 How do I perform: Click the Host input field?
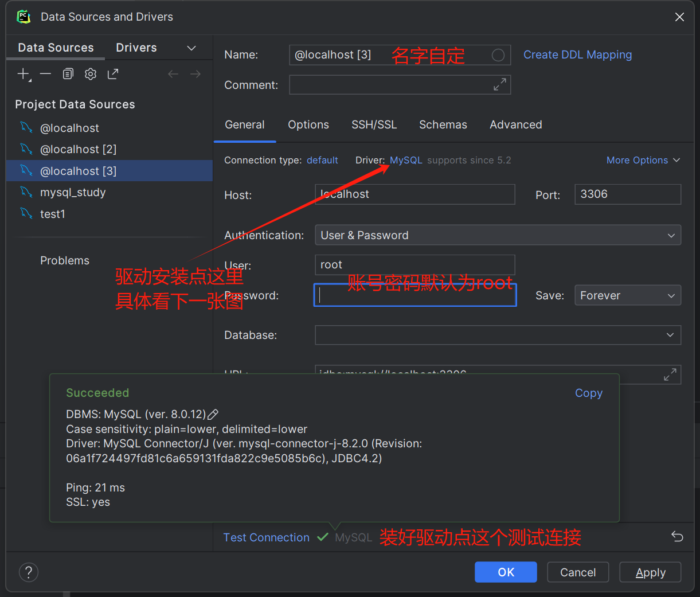415,194
